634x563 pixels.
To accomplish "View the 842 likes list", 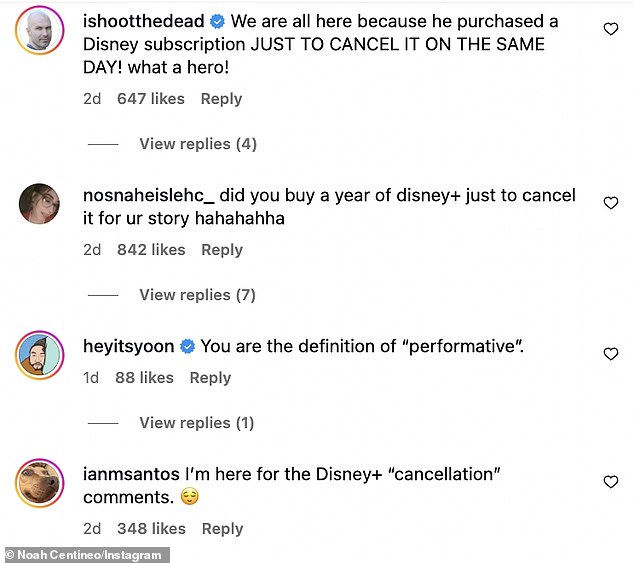I will [151, 250].
